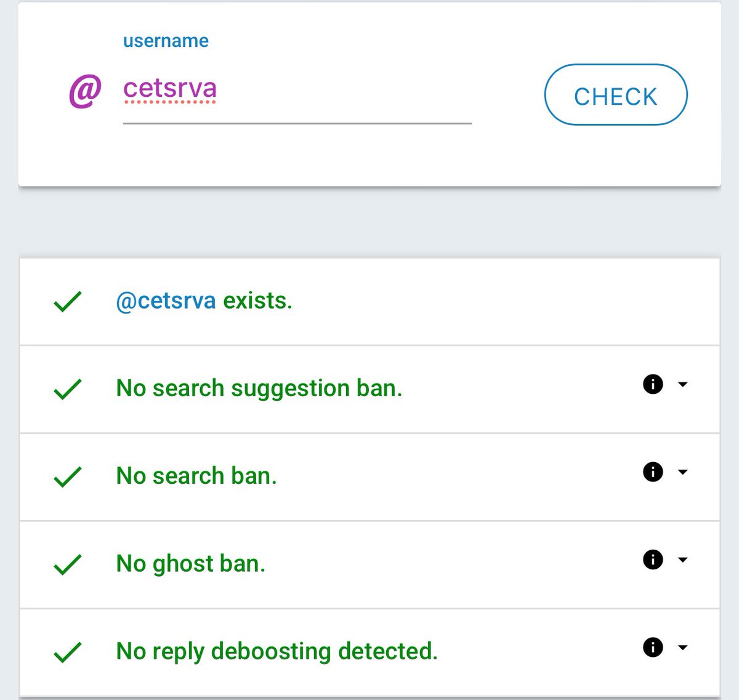Image resolution: width=739 pixels, height=700 pixels.
Task: Expand the search suggestion ban details arrow
Action: tap(682, 385)
